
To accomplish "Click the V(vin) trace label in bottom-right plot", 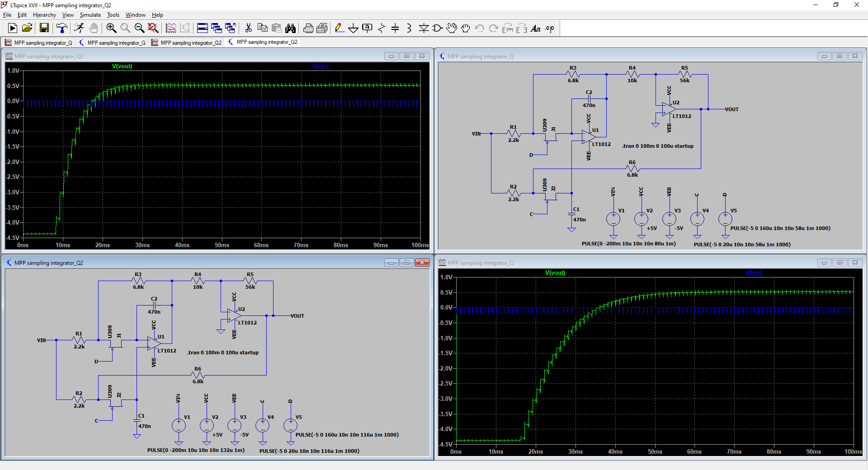I will point(753,273).
